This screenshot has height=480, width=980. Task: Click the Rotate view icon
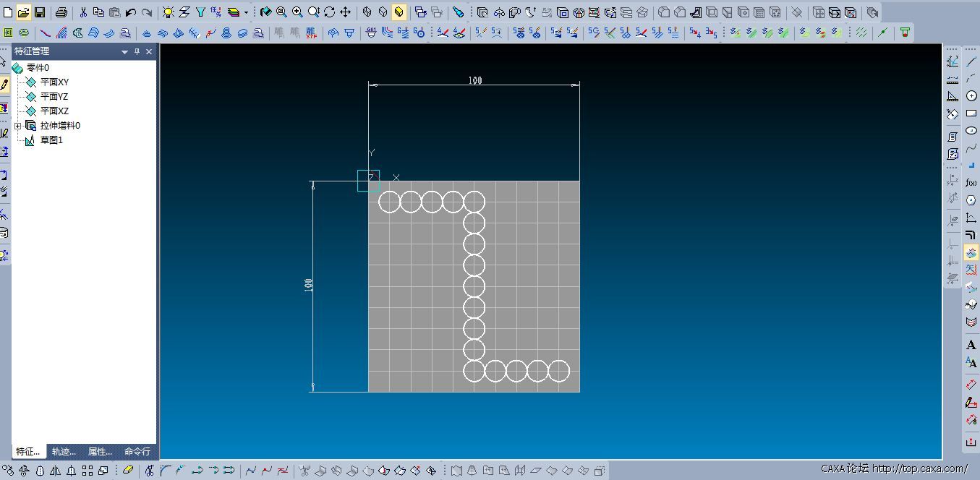click(329, 12)
